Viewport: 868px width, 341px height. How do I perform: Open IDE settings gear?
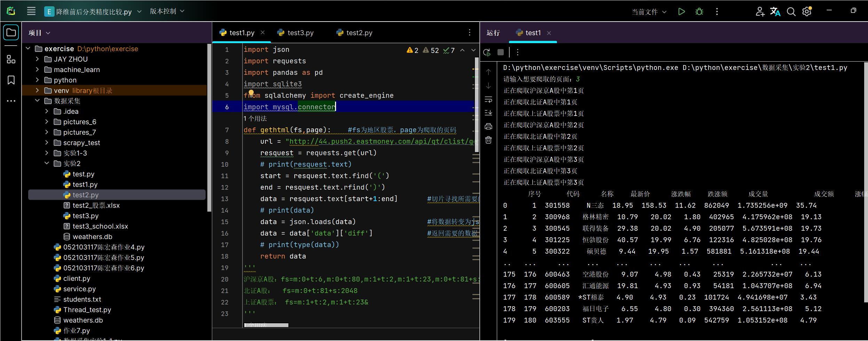(807, 11)
